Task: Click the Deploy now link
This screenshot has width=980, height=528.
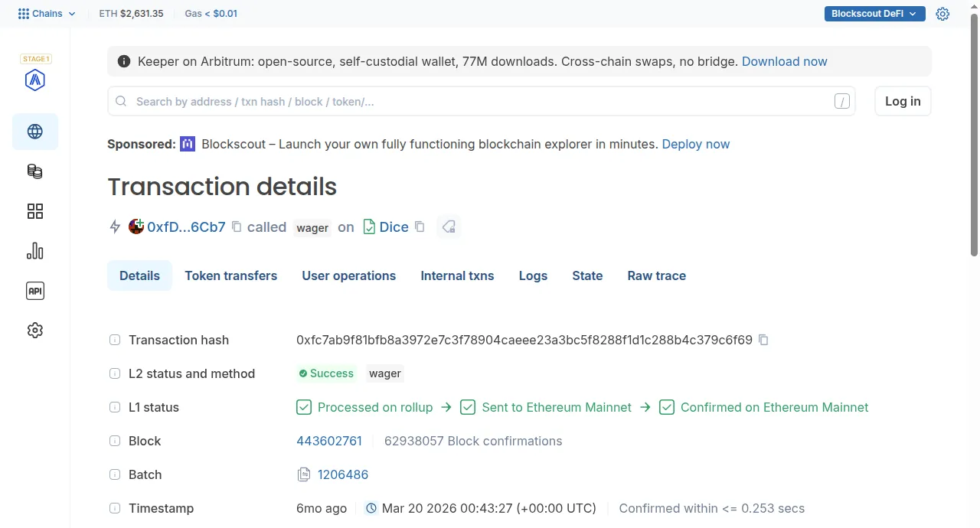Action: [x=696, y=144]
